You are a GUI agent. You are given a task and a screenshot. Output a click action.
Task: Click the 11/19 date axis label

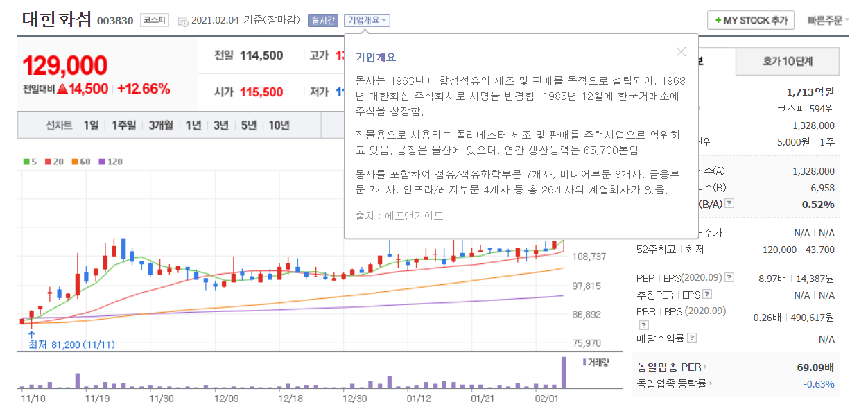click(96, 399)
